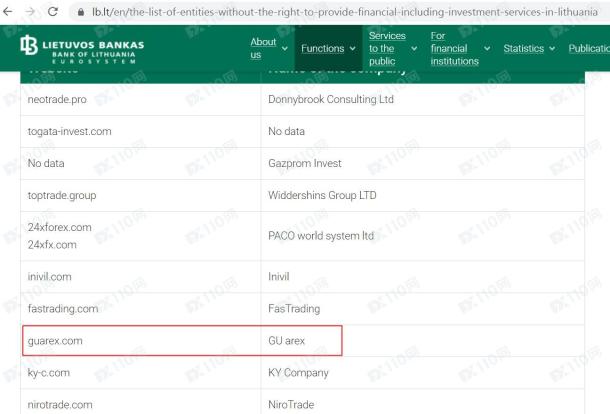Select the KY Company cell
The width and height of the screenshot is (610, 414).
[422, 373]
